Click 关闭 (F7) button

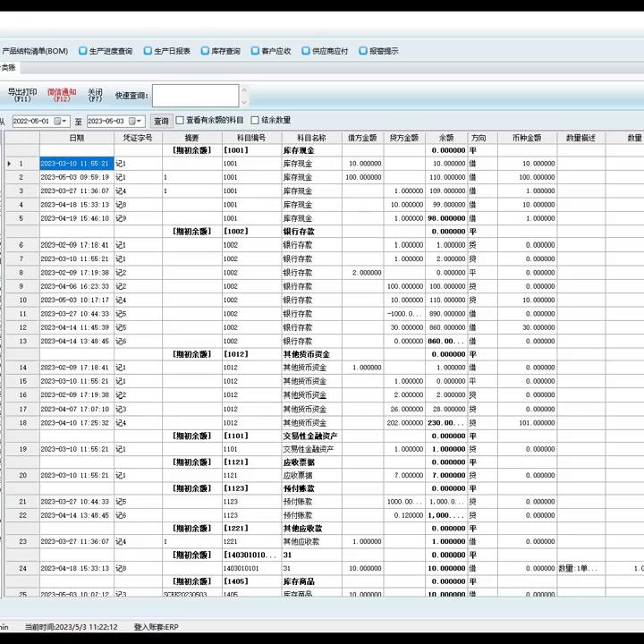pyautogui.click(x=96, y=95)
